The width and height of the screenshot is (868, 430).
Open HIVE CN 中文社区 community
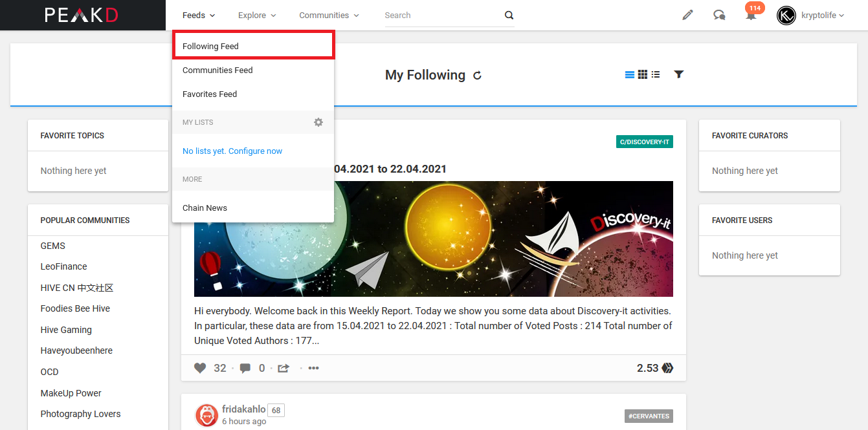point(77,288)
